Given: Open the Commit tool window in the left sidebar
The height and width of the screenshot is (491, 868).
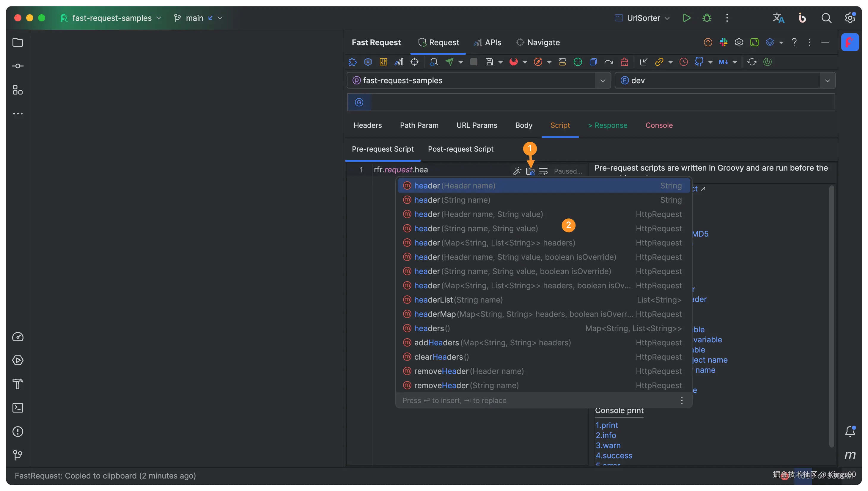Looking at the screenshot, I should click(18, 66).
